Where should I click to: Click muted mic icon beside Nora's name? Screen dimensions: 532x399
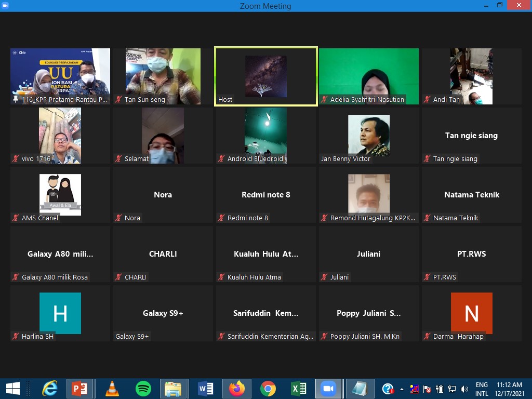pos(119,218)
